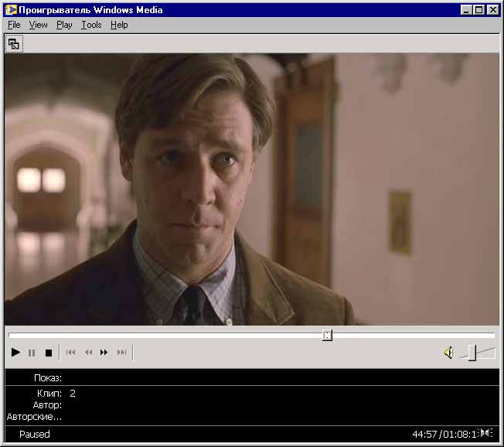The height and width of the screenshot is (447, 504).
Task: Maximize the media player window
Action: [x=478, y=10]
